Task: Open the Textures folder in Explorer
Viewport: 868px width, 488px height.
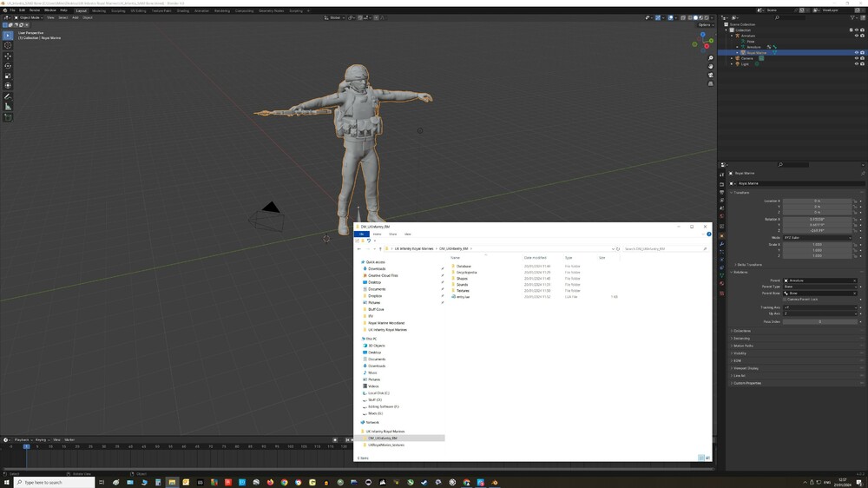Action: (x=463, y=290)
